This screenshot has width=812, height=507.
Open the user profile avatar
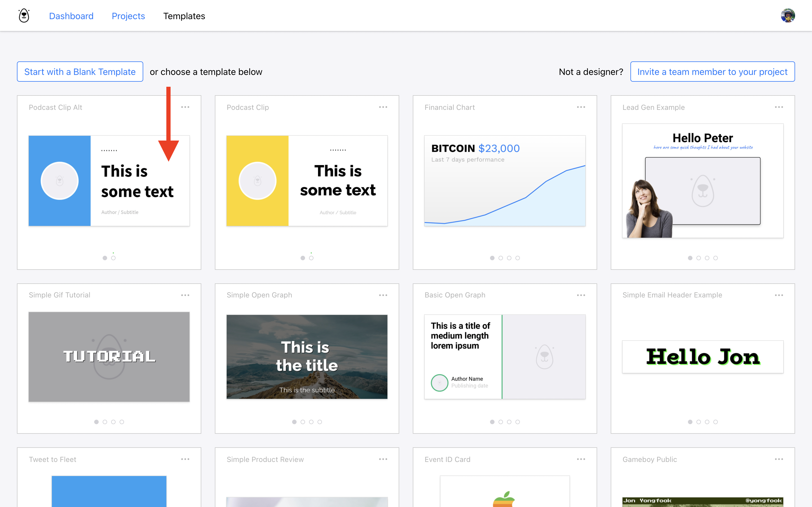[787, 16]
